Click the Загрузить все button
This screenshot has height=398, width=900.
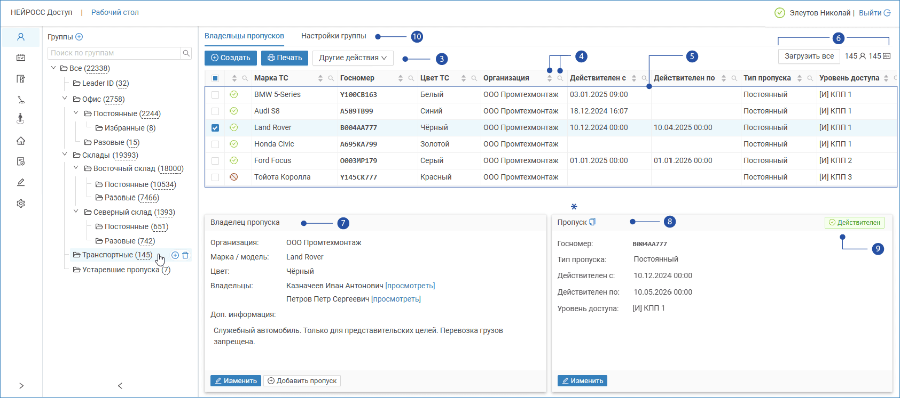click(809, 56)
